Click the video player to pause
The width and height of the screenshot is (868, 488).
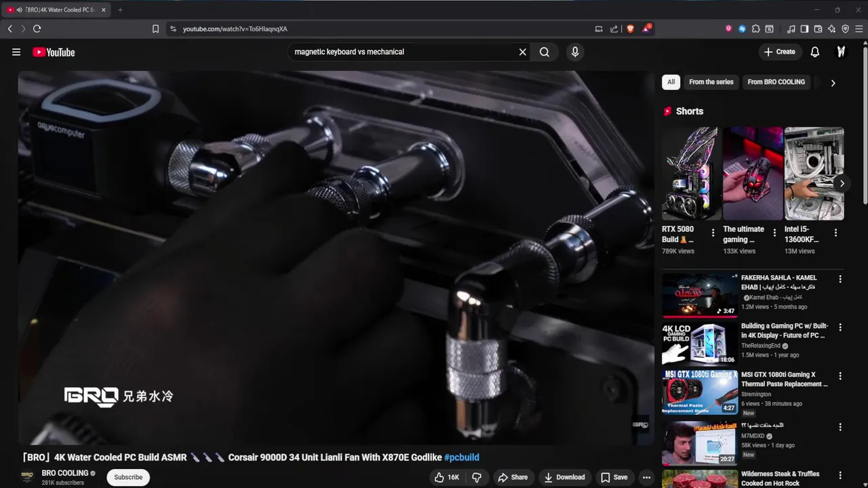coord(336,258)
